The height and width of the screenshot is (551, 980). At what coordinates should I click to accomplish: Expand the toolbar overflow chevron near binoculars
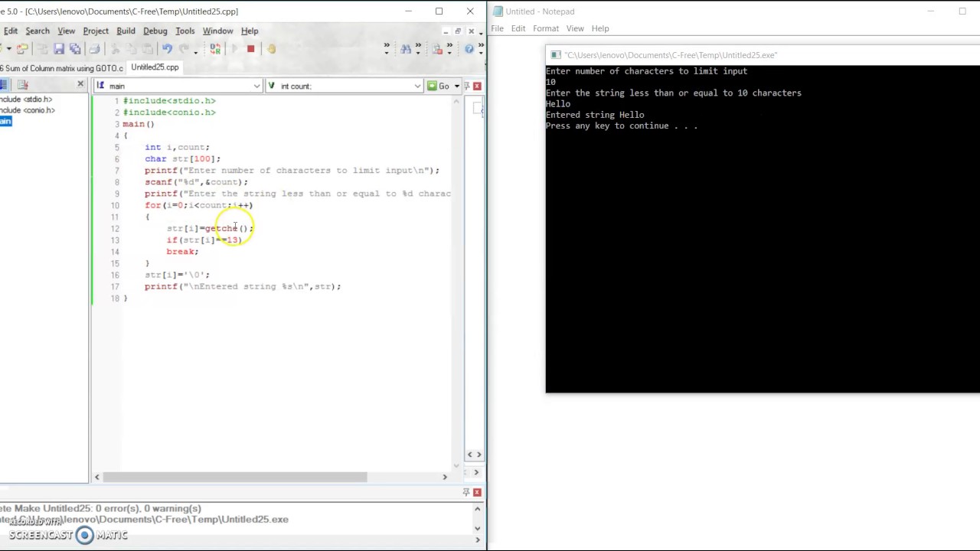pos(418,49)
